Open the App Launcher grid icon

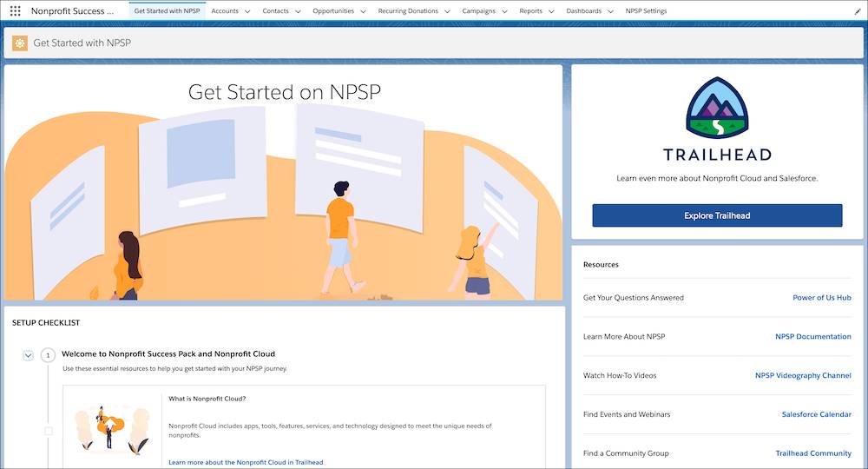15,10
